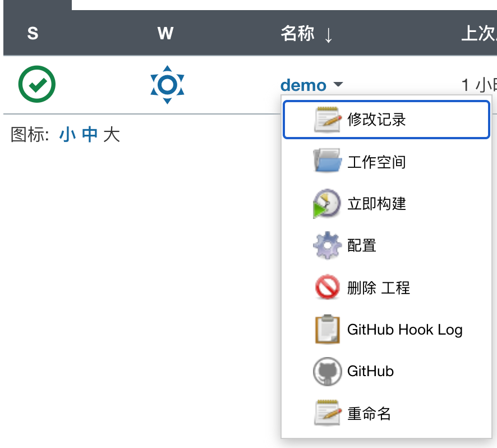Open the demo project link
The image size is (497, 448).
pyautogui.click(x=303, y=85)
